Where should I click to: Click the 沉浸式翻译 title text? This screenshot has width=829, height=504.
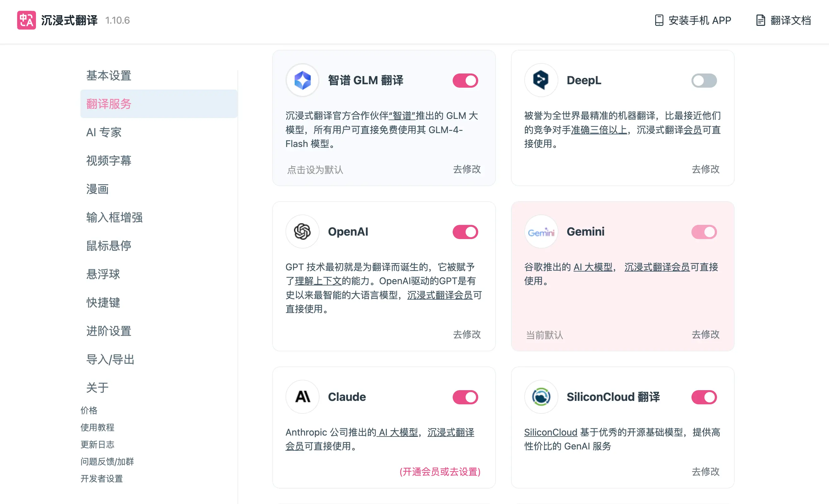(69, 20)
